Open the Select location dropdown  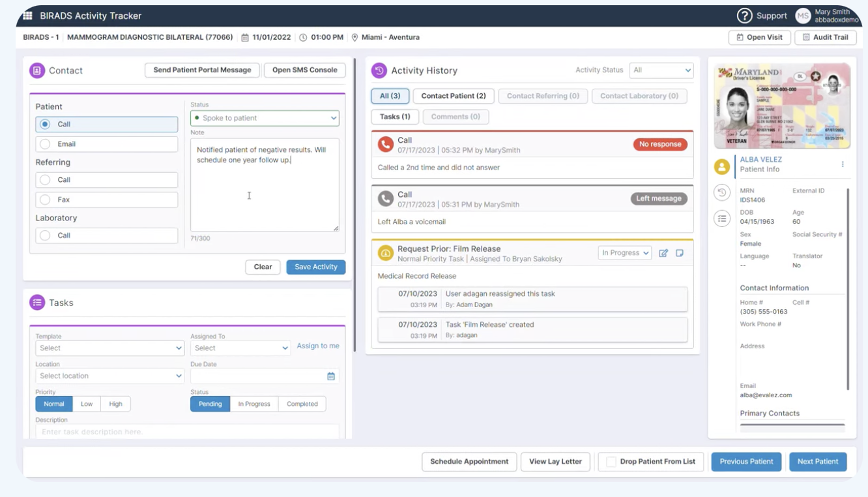[x=109, y=376]
